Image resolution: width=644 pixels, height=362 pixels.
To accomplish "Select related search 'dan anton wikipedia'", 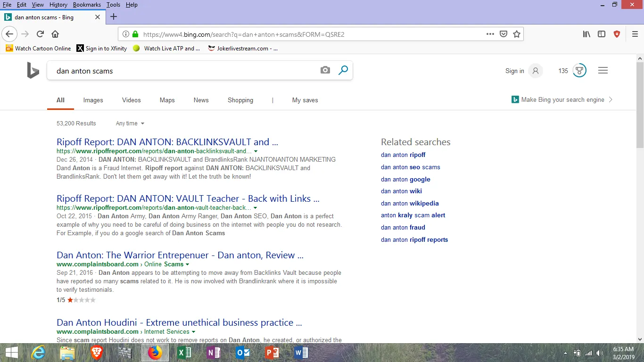I will coord(410,204).
